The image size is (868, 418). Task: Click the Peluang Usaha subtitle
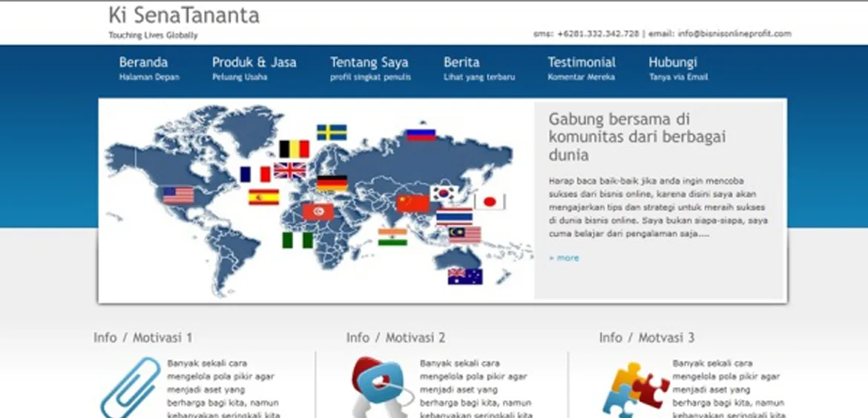[240, 77]
